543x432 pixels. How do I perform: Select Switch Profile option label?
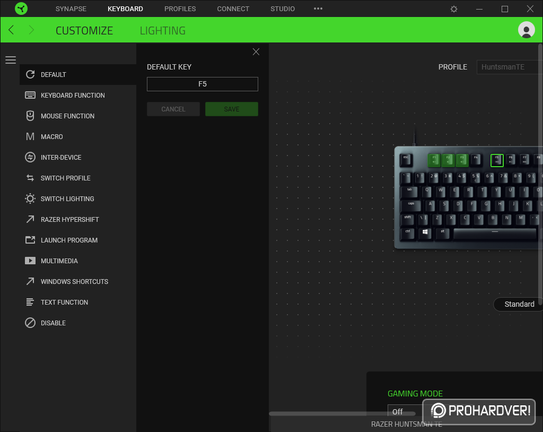(65, 178)
